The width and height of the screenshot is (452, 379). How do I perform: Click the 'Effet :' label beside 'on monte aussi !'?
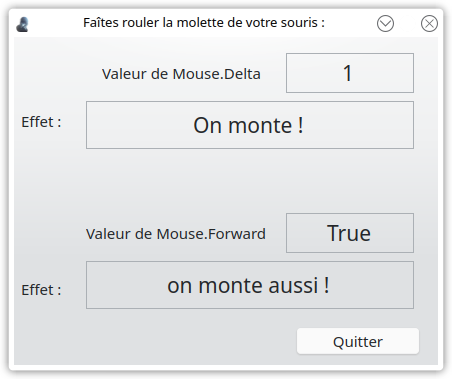[x=41, y=290]
